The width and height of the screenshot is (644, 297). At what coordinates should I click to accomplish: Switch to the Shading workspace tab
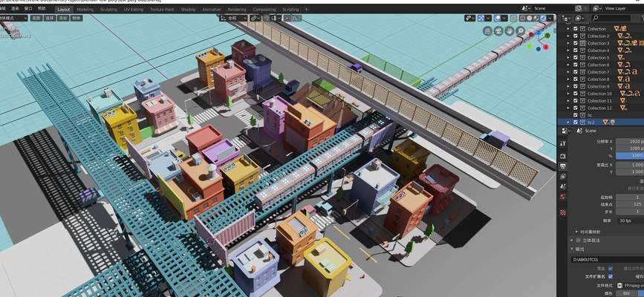(188, 10)
